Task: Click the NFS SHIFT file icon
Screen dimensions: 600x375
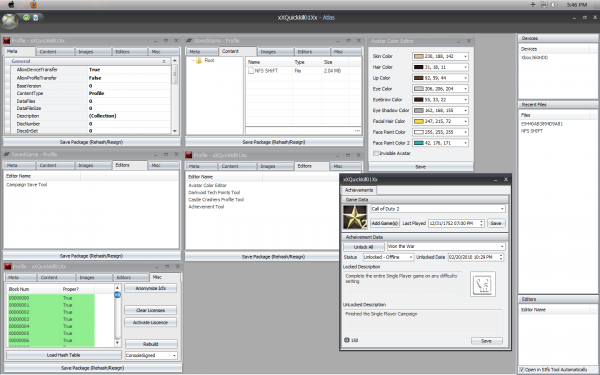Action: pos(251,71)
